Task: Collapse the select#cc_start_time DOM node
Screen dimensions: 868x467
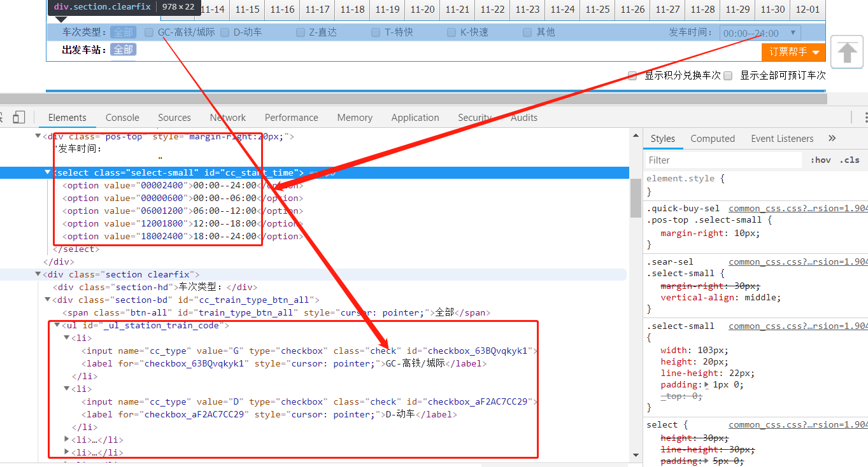Action: (47, 172)
